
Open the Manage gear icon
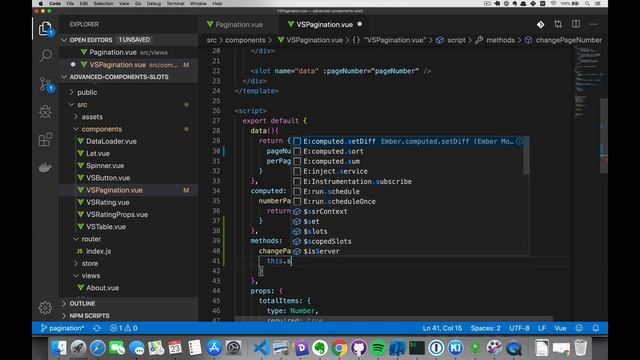45,307
